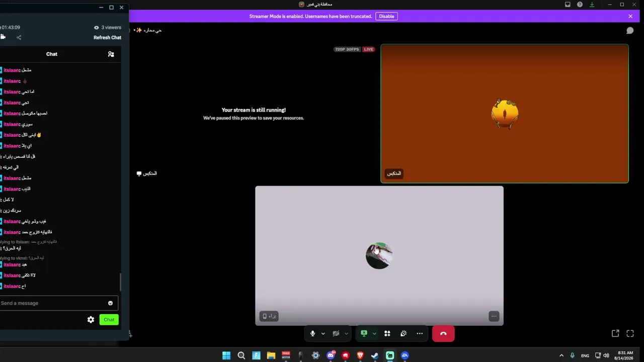Viewport: 644px width, 362px height.
Task: Click the paused stream preview message
Action: coord(254,114)
